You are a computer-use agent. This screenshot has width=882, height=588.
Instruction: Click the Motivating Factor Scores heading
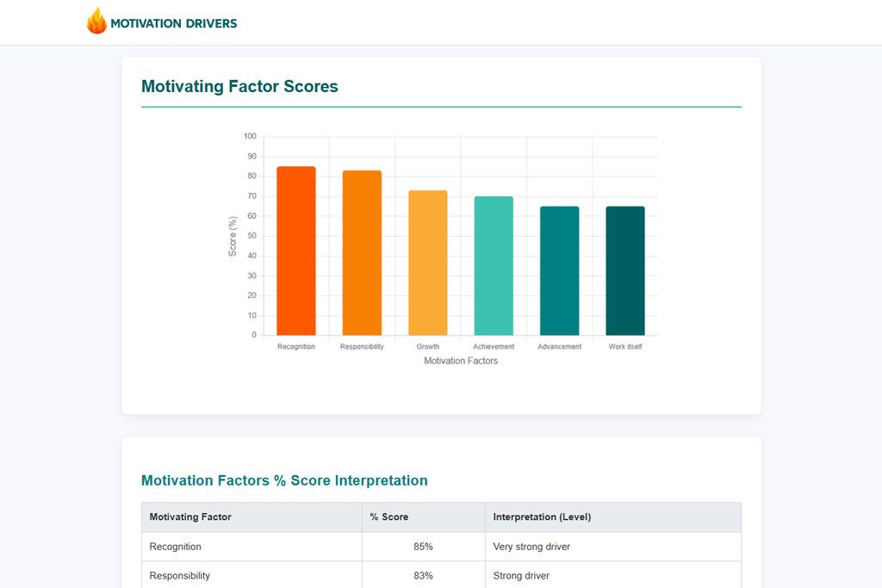tap(239, 86)
